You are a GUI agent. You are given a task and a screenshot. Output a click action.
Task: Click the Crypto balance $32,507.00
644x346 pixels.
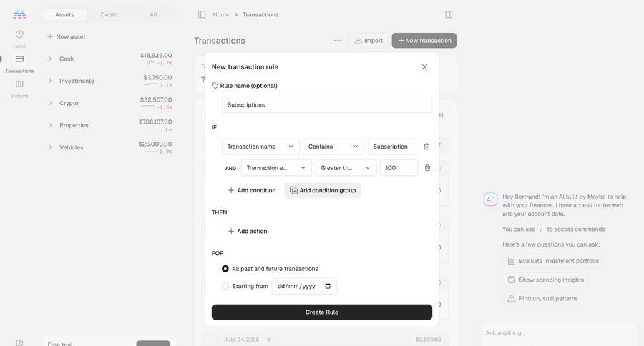click(x=156, y=100)
